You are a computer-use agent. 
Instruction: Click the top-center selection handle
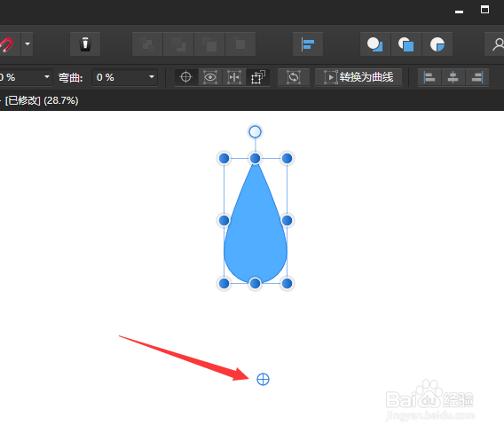pyautogui.click(x=256, y=158)
